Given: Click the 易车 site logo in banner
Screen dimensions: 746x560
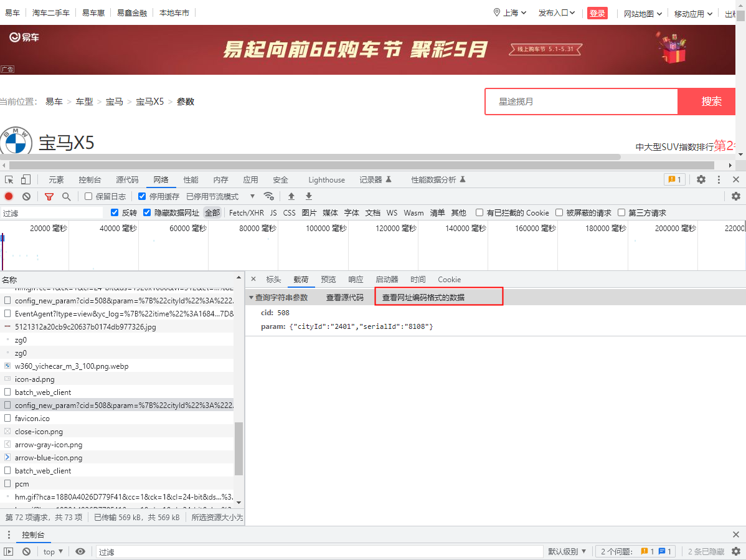Looking at the screenshot, I should click(24, 37).
